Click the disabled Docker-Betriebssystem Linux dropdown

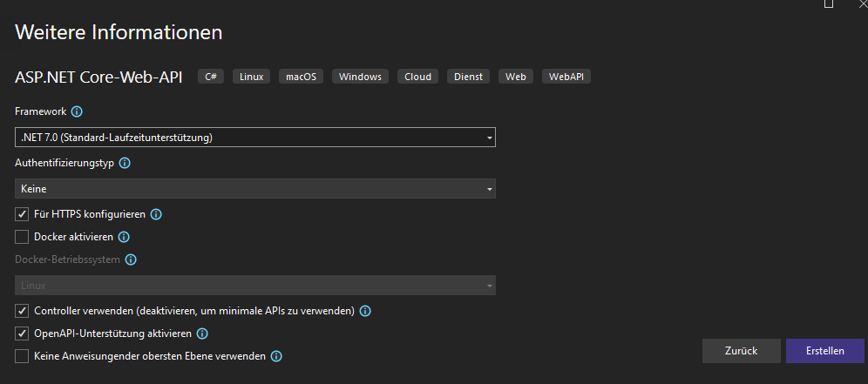(255, 286)
